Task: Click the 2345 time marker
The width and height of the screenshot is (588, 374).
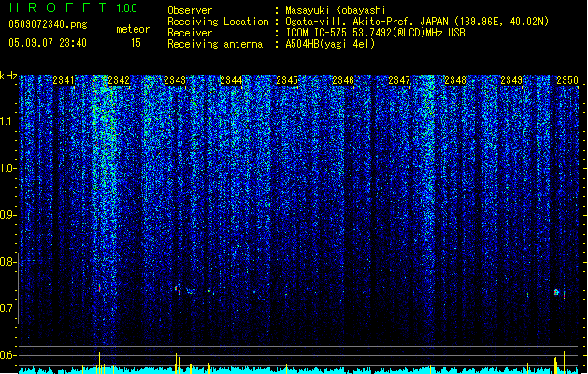Action: point(287,79)
